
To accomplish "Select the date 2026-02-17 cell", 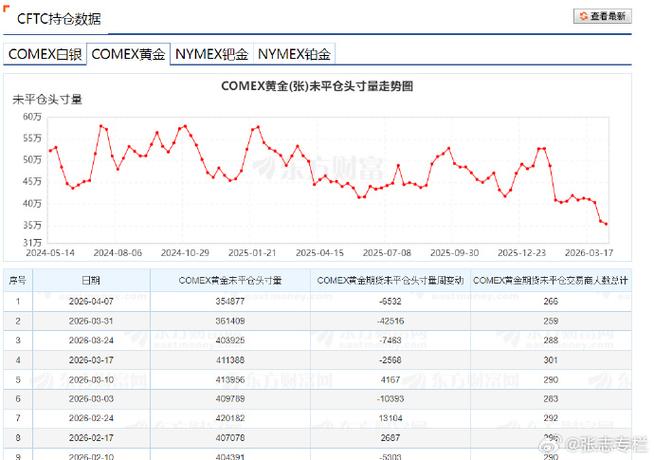I will pos(91,438).
